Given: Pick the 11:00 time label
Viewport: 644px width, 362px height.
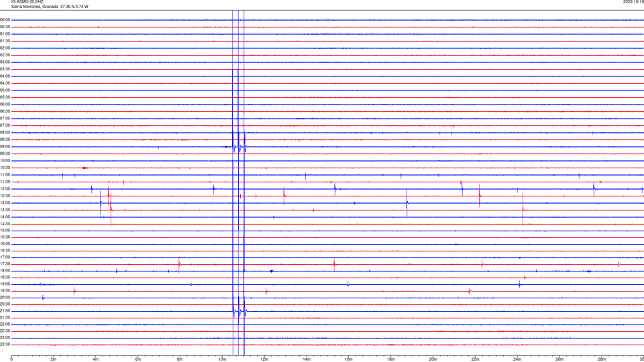Looking at the screenshot, I should pyautogui.click(x=5, y=175).
